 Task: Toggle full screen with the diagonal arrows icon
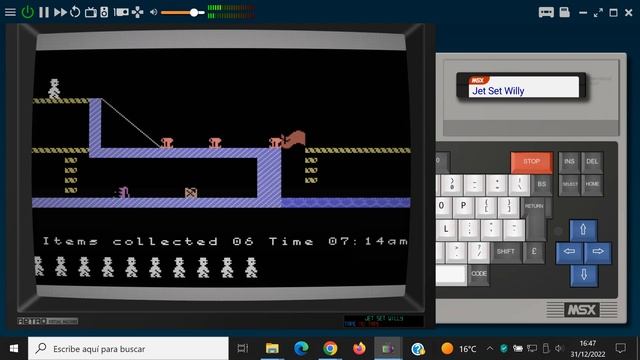598,13
